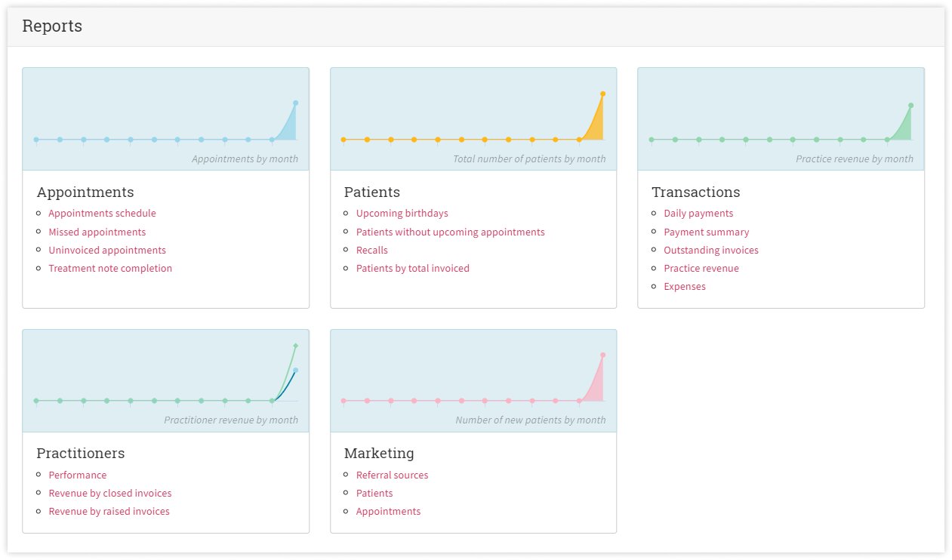This screenshot has height=560, width=952.
Task: Go to the Recalls report
Action: pyautogui.click(x=371, y=251)
